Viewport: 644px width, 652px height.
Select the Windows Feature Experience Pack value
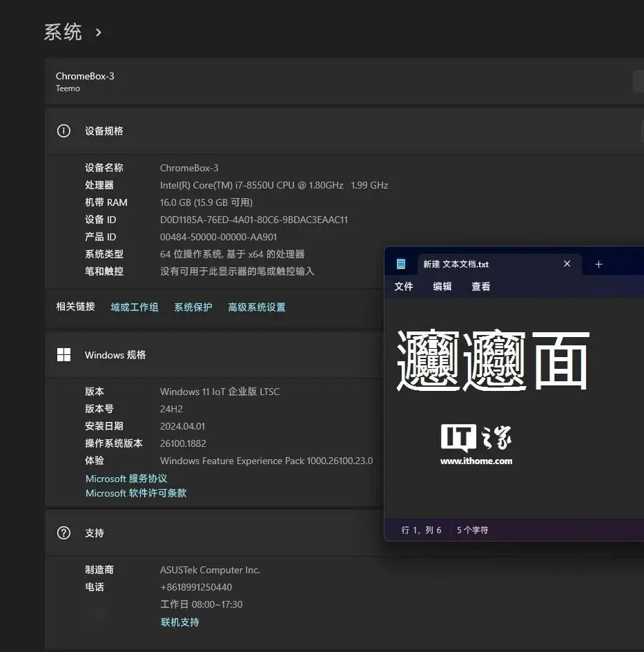(266, 461)
